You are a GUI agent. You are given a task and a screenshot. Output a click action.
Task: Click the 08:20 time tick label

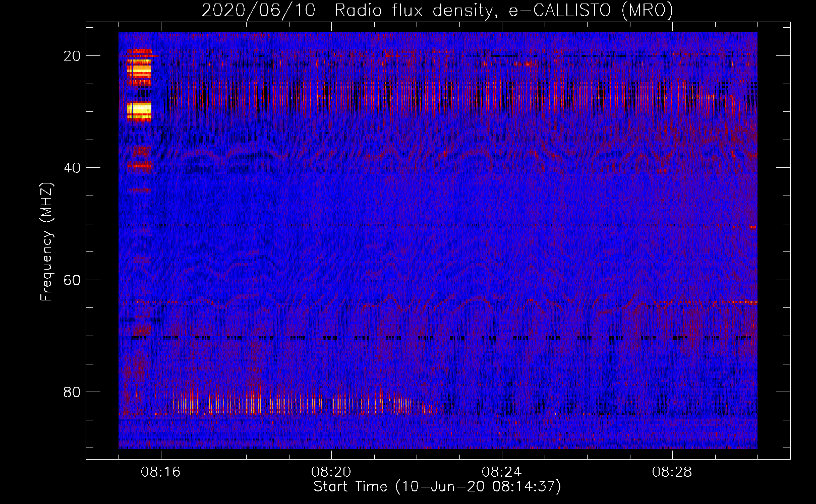[x=331, y=472]
